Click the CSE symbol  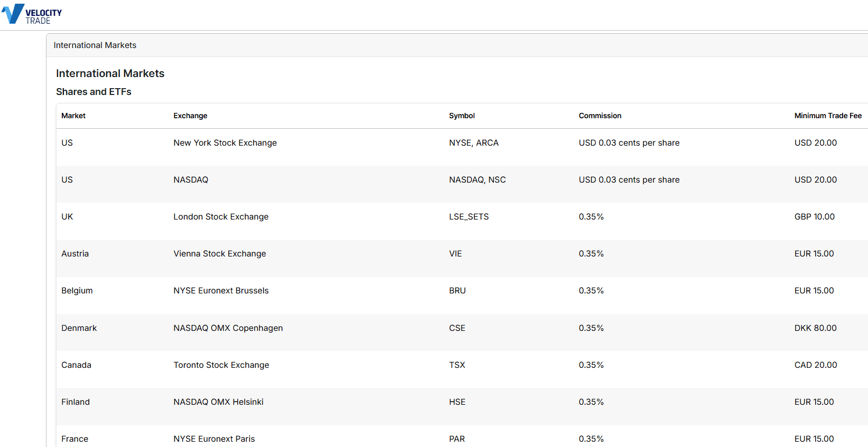[x=458, y=328]
